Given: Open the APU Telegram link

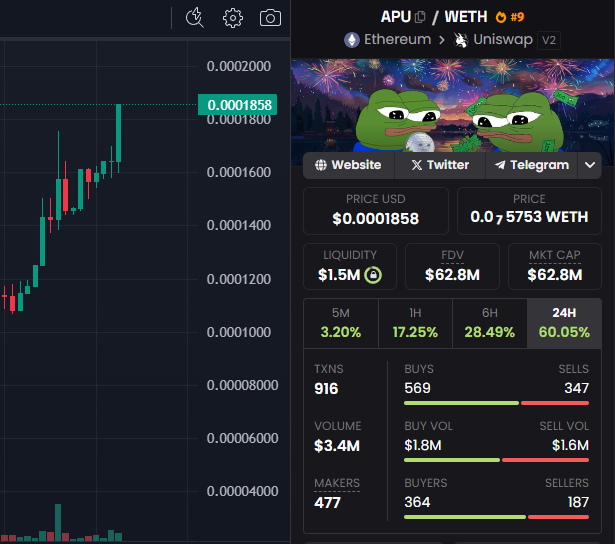Looking at the screenshot, I should [x=531, y=165].
